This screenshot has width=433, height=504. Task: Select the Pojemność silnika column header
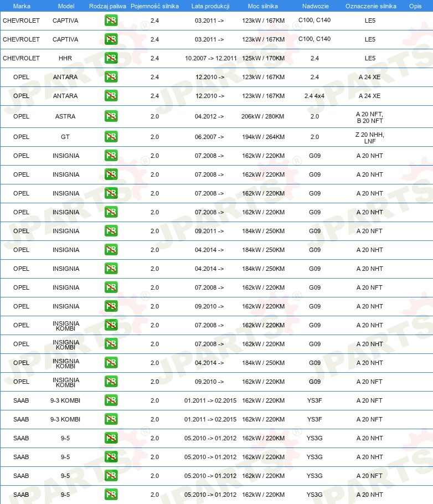point(154,6)
